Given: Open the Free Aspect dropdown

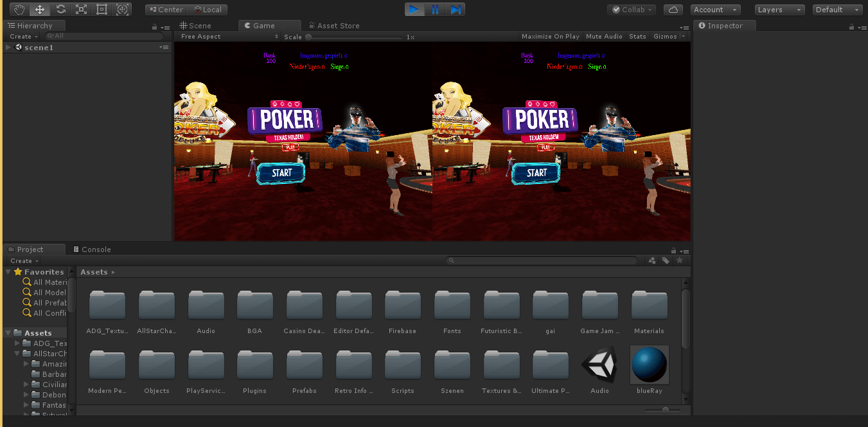Looking at the screenshot, I should coord(229,37).
